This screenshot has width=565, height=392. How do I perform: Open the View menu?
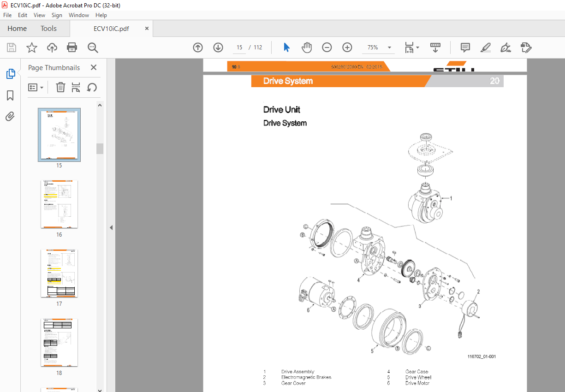39,15
